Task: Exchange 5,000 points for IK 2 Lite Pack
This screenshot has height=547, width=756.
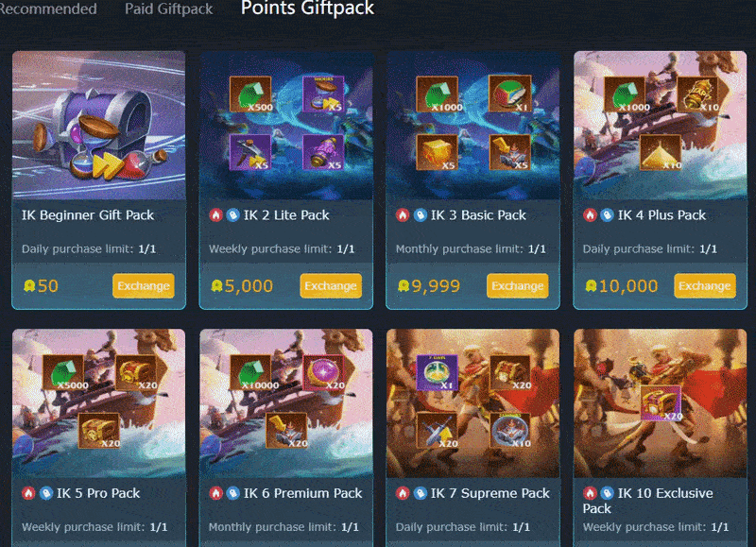Action: [x=331, y=286]
